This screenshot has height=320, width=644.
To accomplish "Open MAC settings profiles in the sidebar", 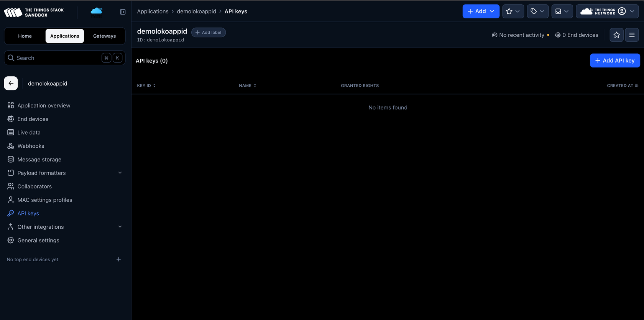I will (x=65, y=200).
